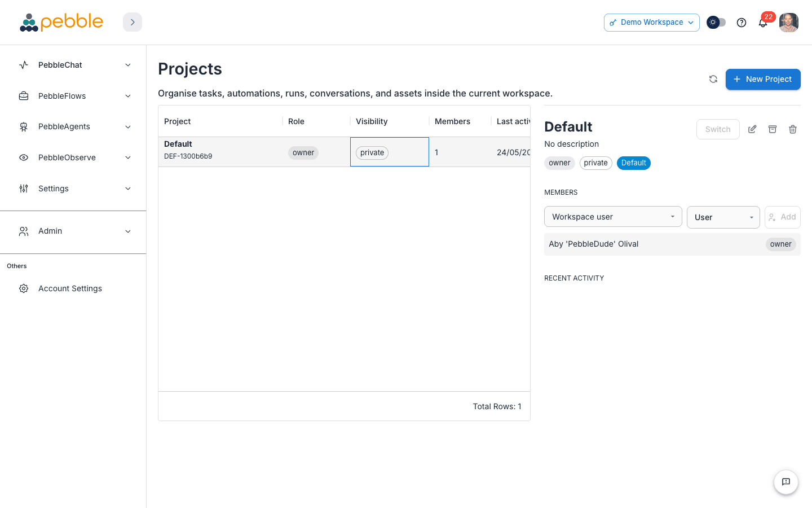Image resolution: width=812 pixels, height=508 pixels.
Task: Click the Add member button
Action: click(783, 217)
